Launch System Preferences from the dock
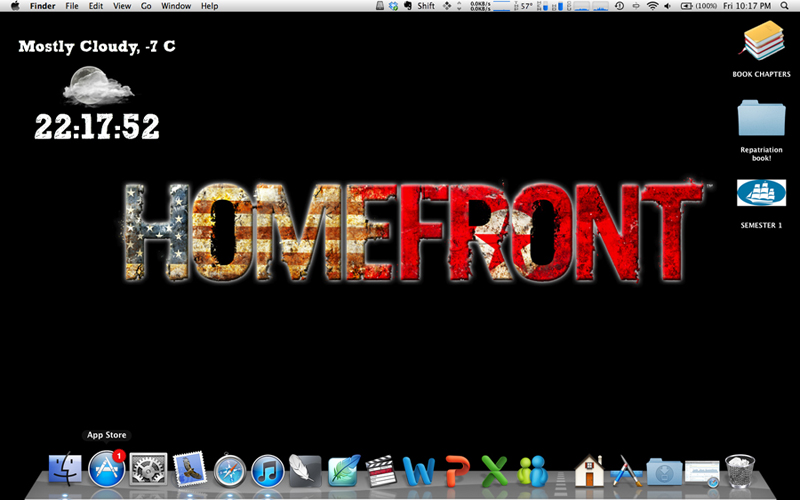This screenshot has height=500, width=800. (148, 469)
